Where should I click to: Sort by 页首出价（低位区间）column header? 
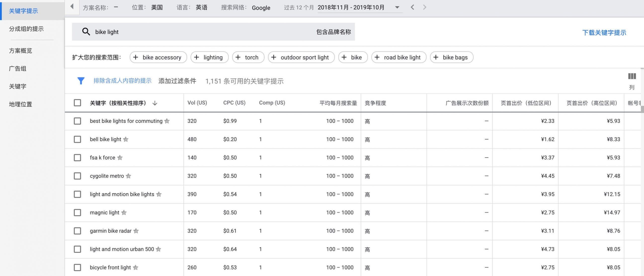click(526, 103)
